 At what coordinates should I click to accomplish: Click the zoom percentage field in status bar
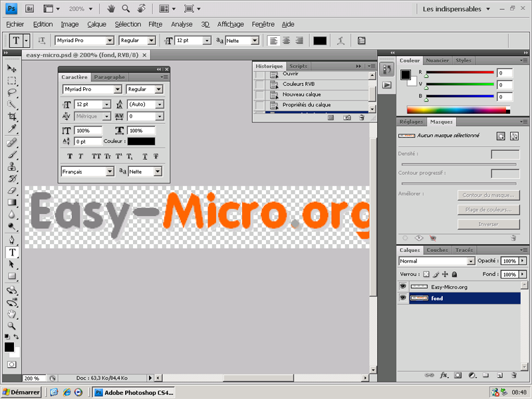click(x=35, y=378)
